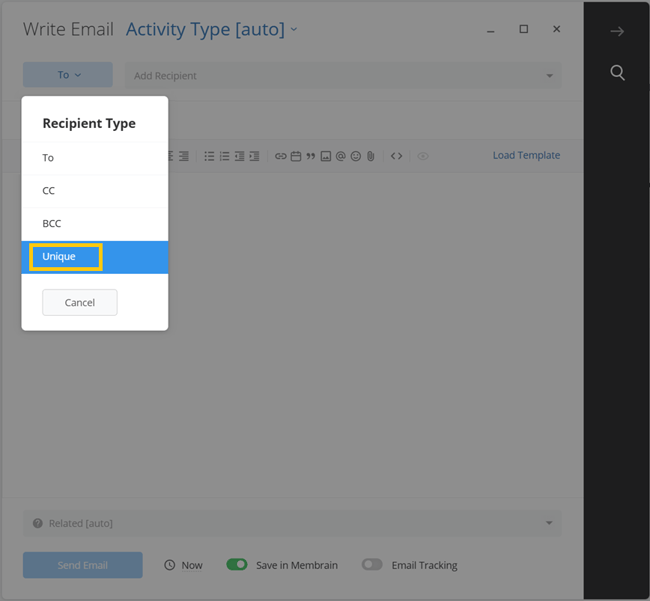Screen dimensions: 650x601
Task: Close the Write Email window
Action: (557, 29)
